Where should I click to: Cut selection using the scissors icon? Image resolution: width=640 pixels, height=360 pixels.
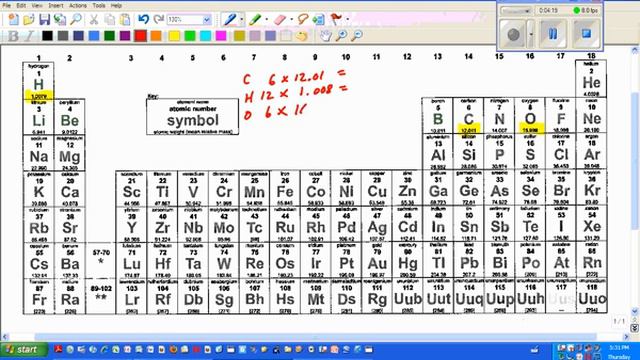coord(94,19)
